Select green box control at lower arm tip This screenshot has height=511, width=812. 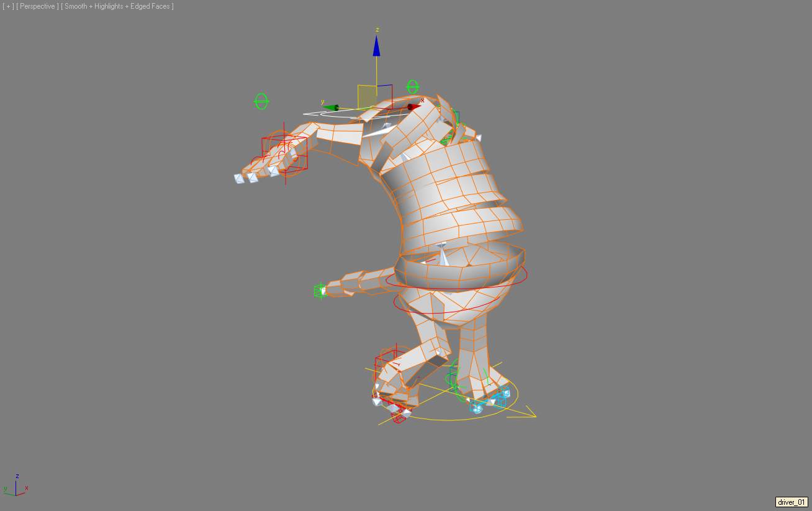tap(320, 291)
